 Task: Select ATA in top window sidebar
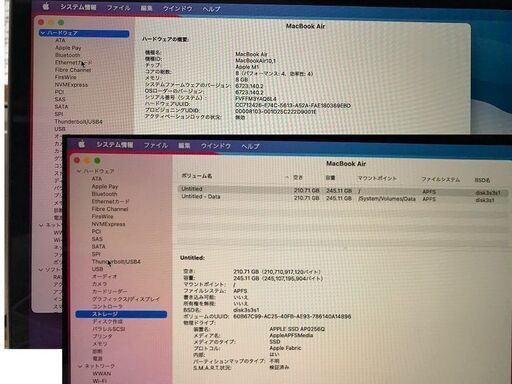[x=60, y=40]
